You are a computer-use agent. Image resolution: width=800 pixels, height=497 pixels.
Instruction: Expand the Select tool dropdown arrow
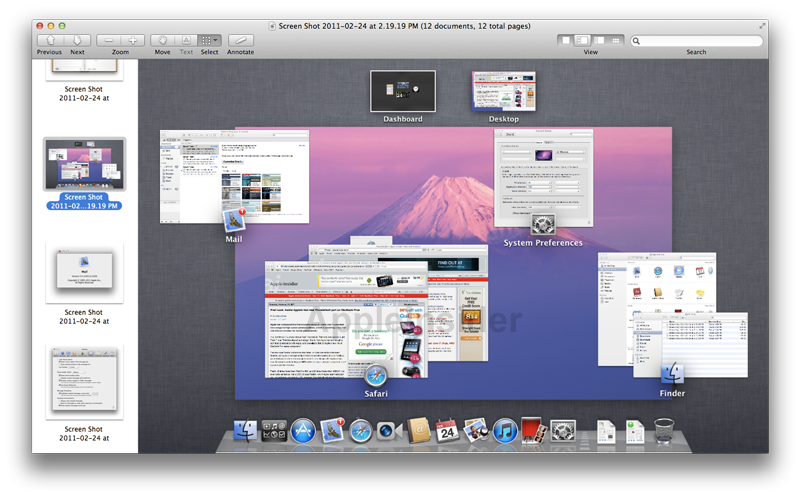pos(217,40)
